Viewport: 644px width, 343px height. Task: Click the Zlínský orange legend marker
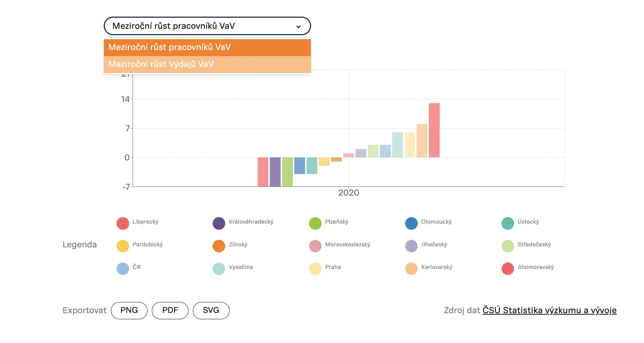pyautogui.click(x=219, y=246)
